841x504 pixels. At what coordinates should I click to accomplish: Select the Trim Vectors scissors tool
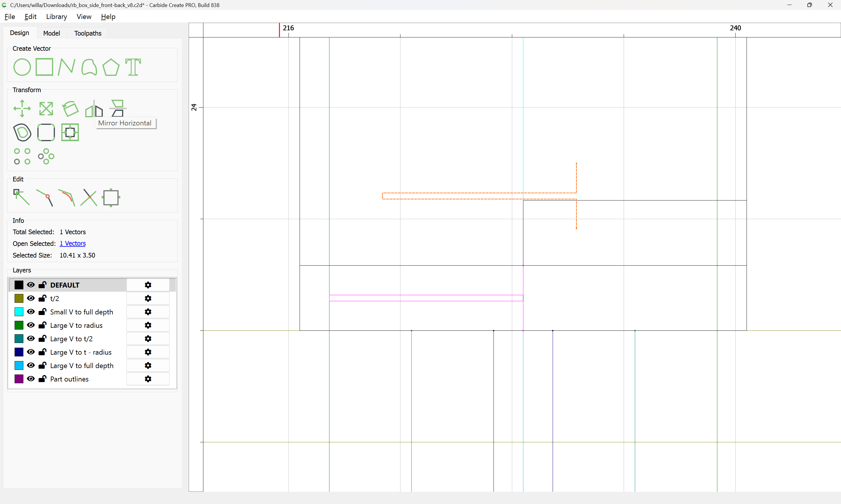(89, 197)
